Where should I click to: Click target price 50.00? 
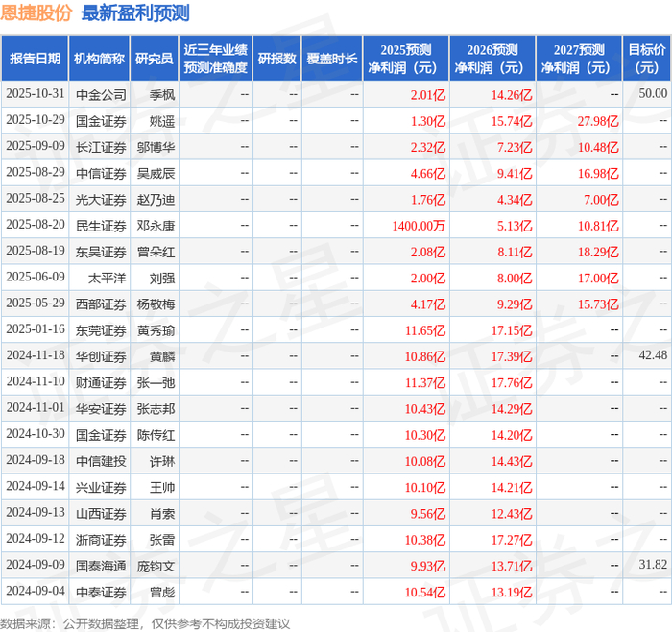pyautogui.click(x=653, y=93)
